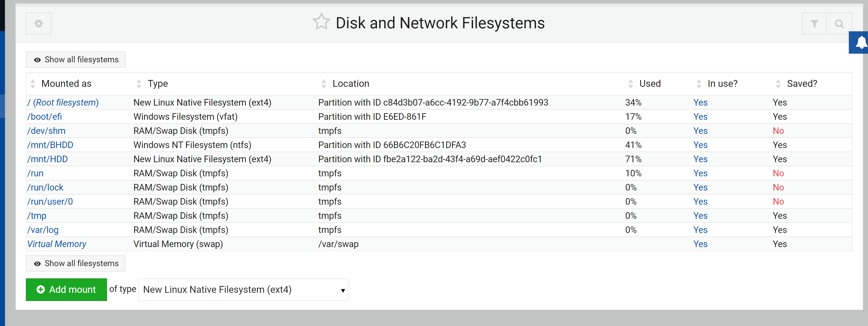Open the Virtual Memory entry
868x326 pixels.
(57, 244)
